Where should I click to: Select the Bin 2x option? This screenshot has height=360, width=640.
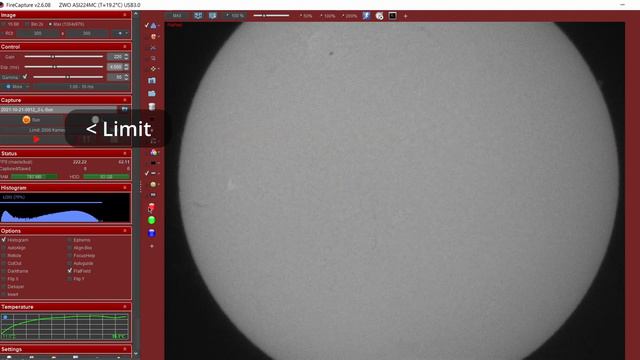(27, 24)
